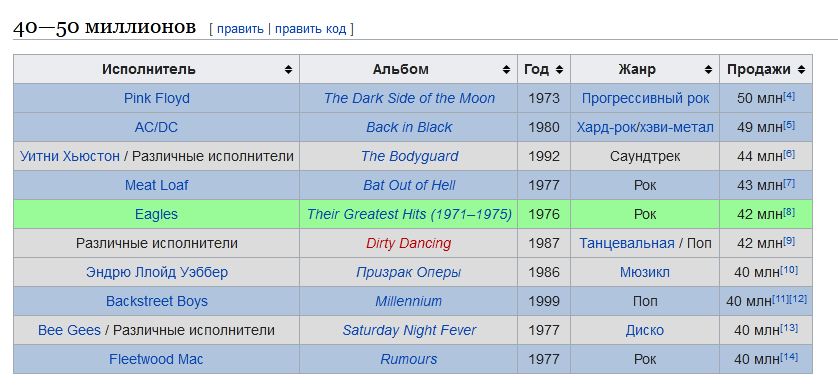Image resolution: width=838 pixels, height=392 pixels.
Task: Sort table by Исполнитель column arrows
Action: click(289, 70)
